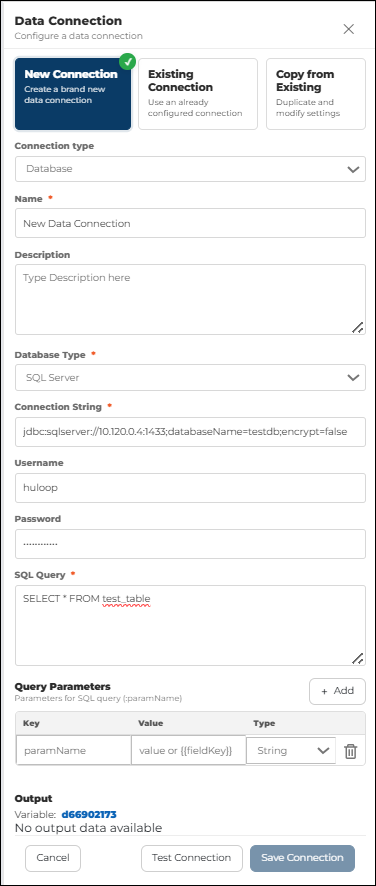Grab the Description field resize handle
Viewport: 376px width, 886px height.
tap(357, 327)
